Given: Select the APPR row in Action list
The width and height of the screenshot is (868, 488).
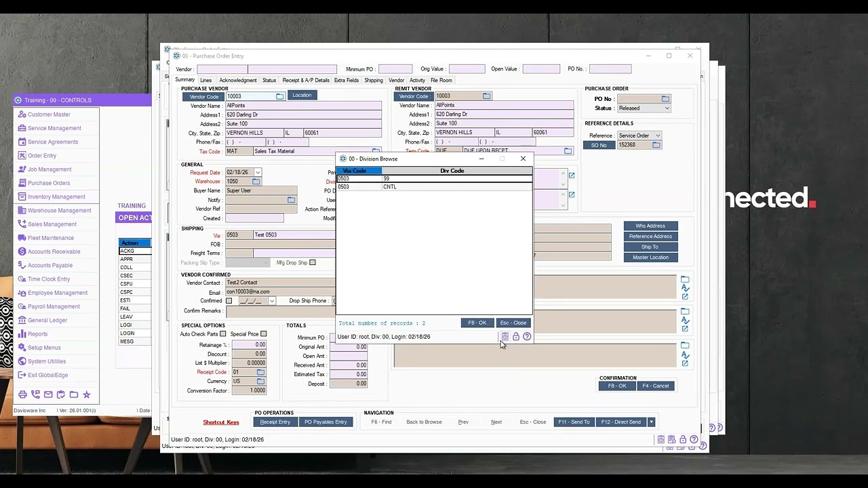Looking at the screenshot, I should 135,260.
